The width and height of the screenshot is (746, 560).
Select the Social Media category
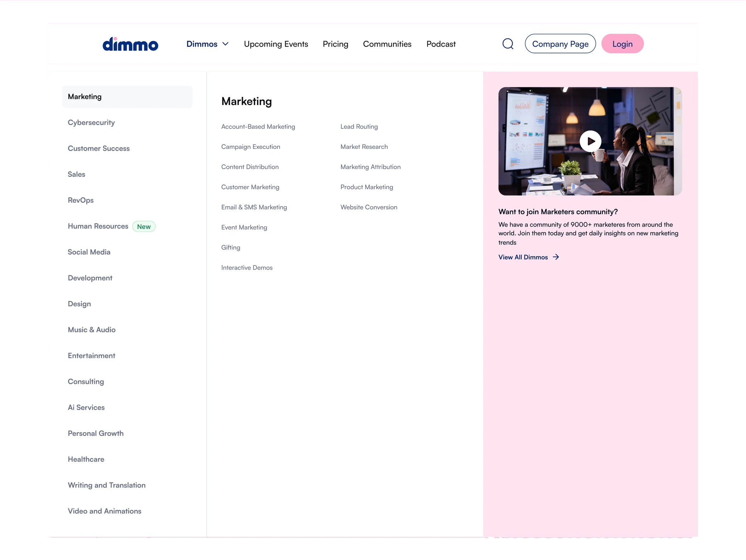pyautogui.click(x=89, y=252)
